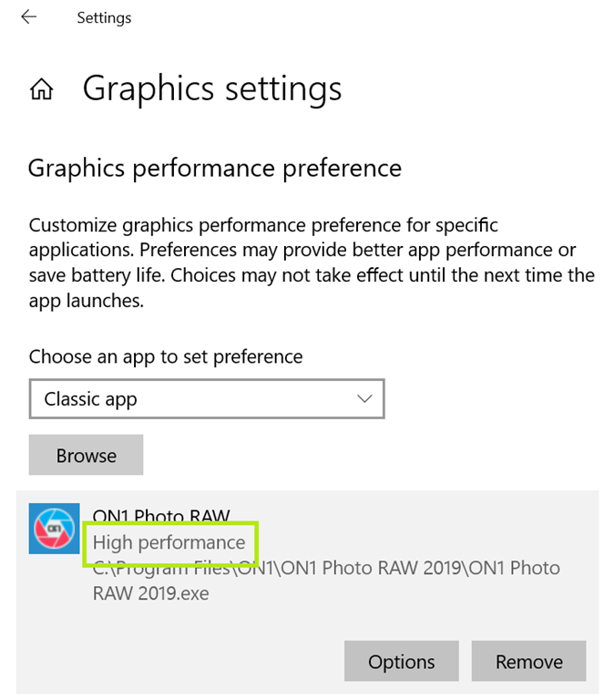604x700 pixels.
Task: Click the High performance preference label
Action: [x=169, y=542]
